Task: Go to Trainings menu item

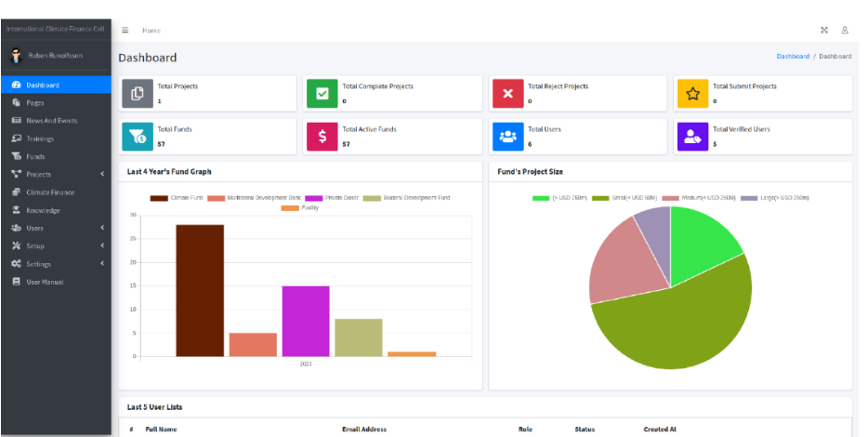Action: tap(56, 139)
